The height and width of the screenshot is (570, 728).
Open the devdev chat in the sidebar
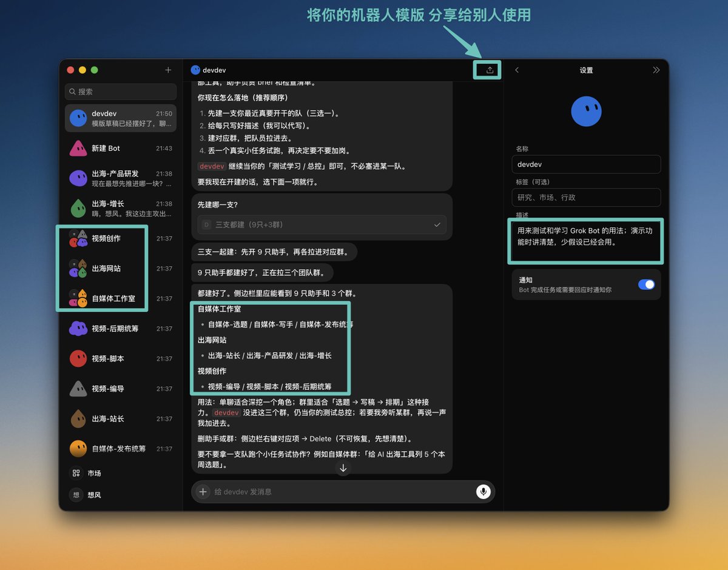pos(121,118)
